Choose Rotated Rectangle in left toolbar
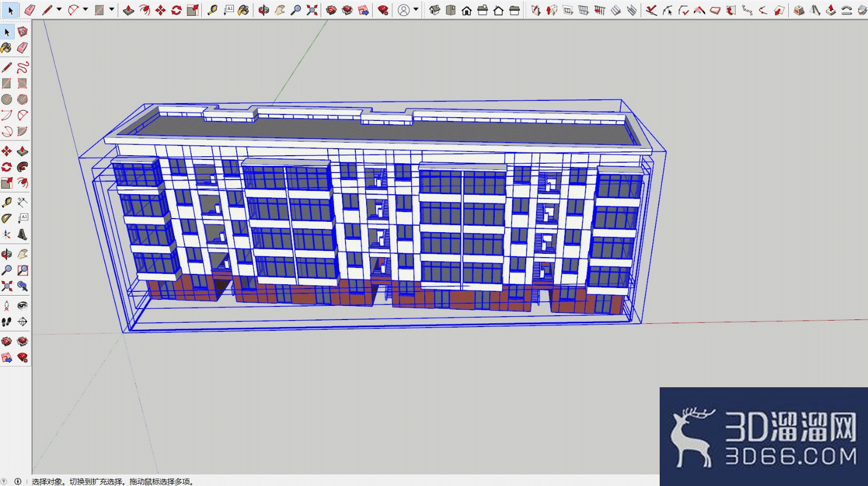 pyautogui.click(x=22, y=83)
